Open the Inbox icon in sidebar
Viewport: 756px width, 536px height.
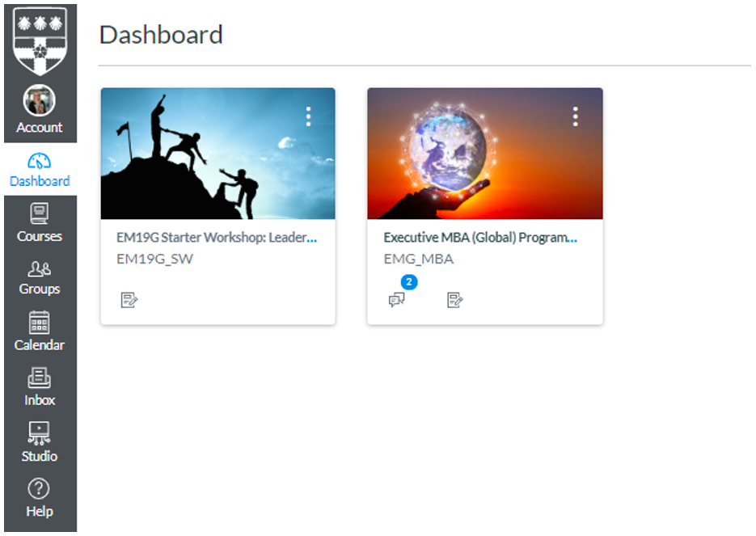click(39, 378)
